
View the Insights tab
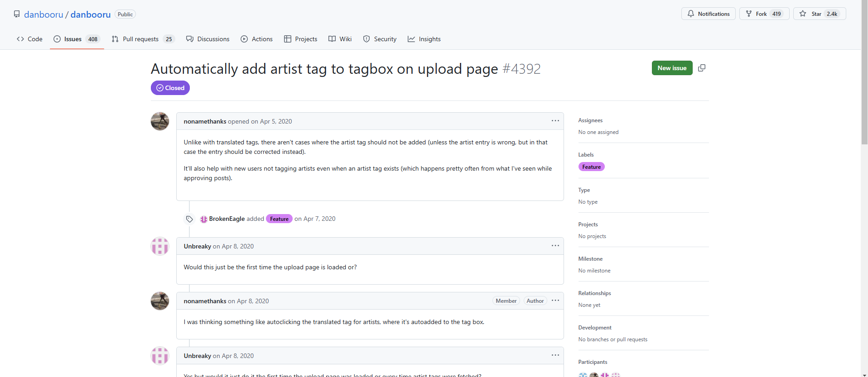click(x=424, y=39)
